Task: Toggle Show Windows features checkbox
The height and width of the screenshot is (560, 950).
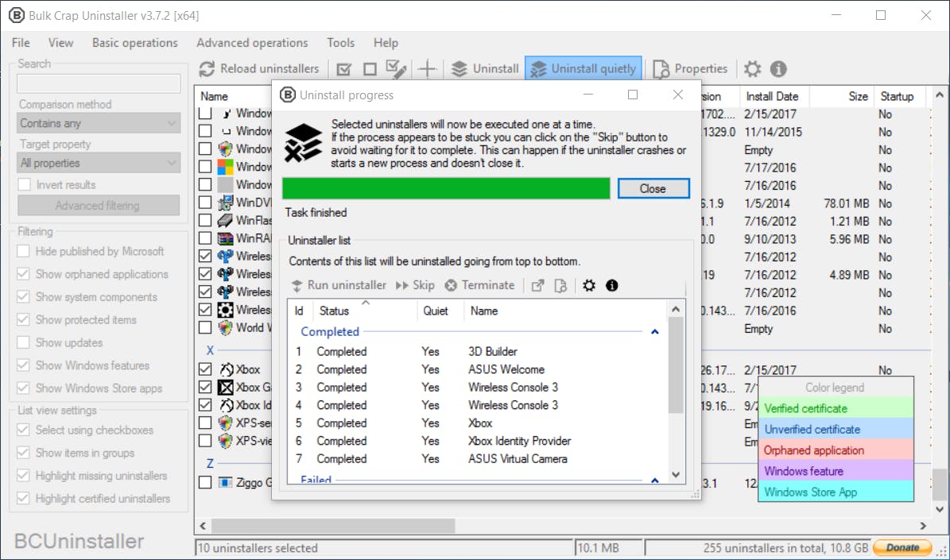Action: pyautogui.click(x=23, y=365)
